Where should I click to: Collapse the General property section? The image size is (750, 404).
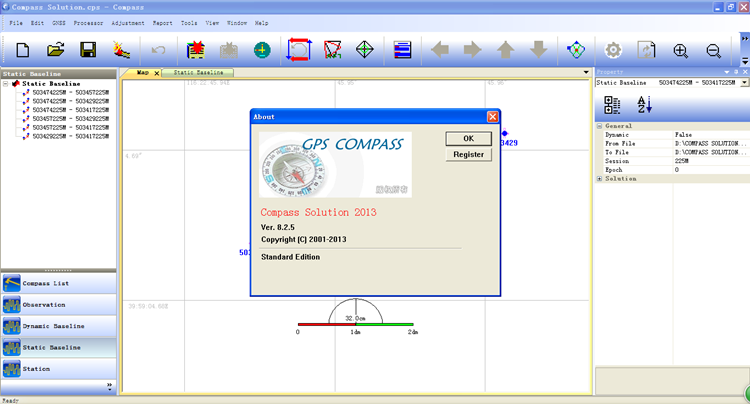tap(600, 127)
